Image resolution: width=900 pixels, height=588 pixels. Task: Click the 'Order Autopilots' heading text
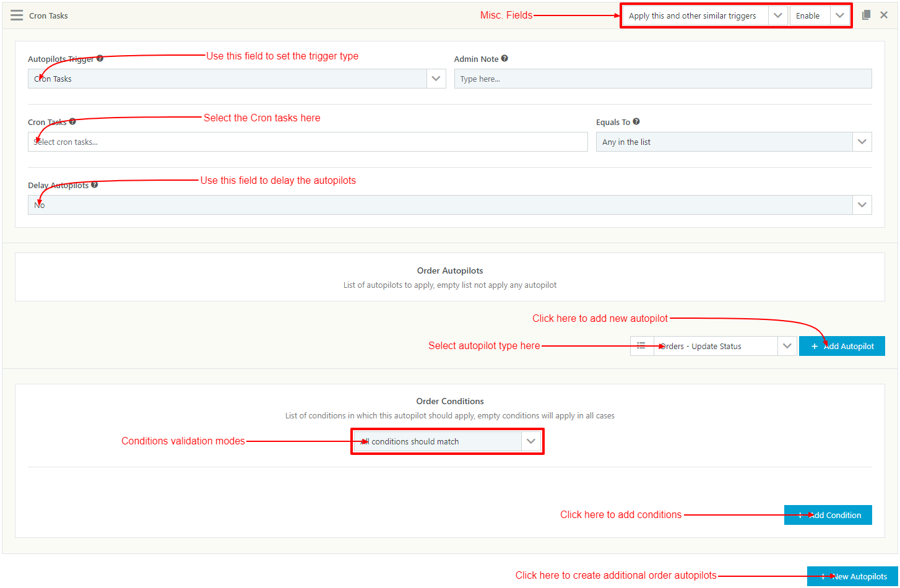coord(450,270)
